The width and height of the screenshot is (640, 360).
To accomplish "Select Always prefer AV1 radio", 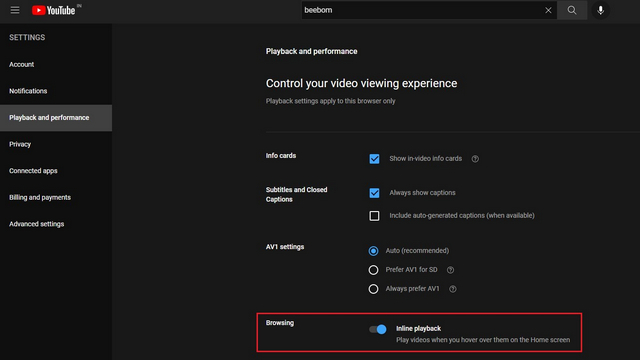I will (373, 289).
